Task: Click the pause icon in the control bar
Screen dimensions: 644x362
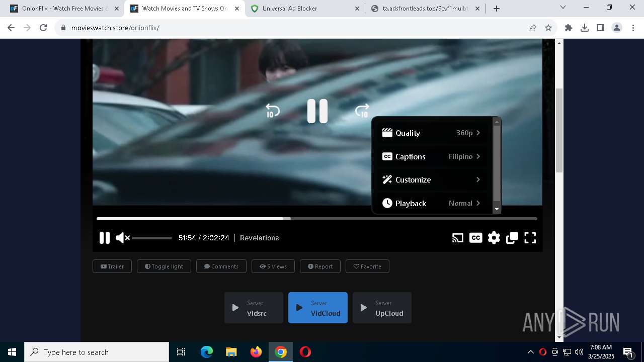Action: 105,238
